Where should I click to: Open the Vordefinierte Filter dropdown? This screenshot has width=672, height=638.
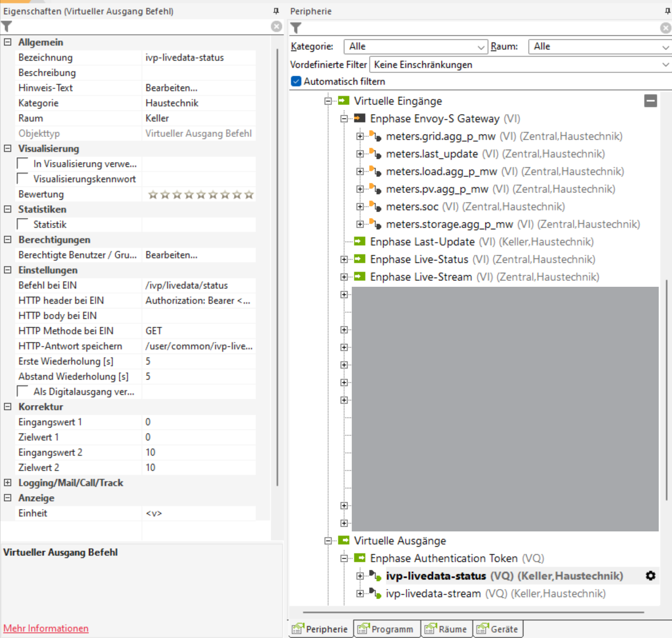pyautogui.click(x=521, y=64)
